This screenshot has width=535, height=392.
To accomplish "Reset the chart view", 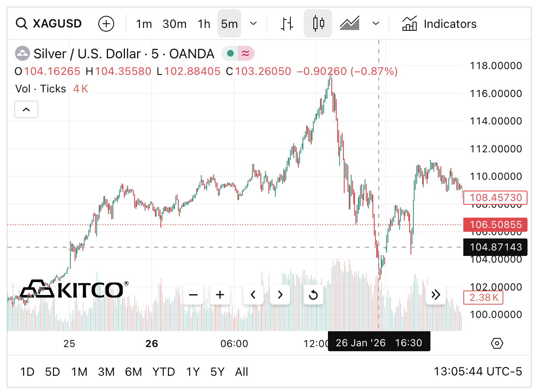I will (x=313, y=295).
